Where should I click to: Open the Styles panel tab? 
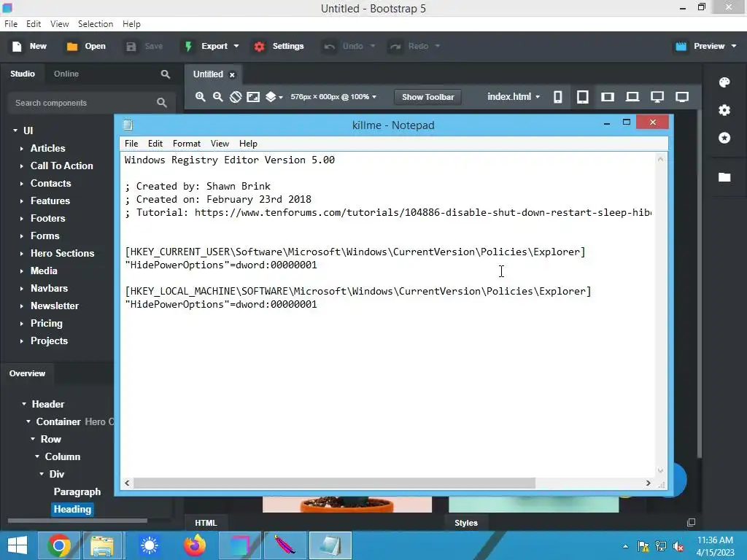(x=466, y=522)
